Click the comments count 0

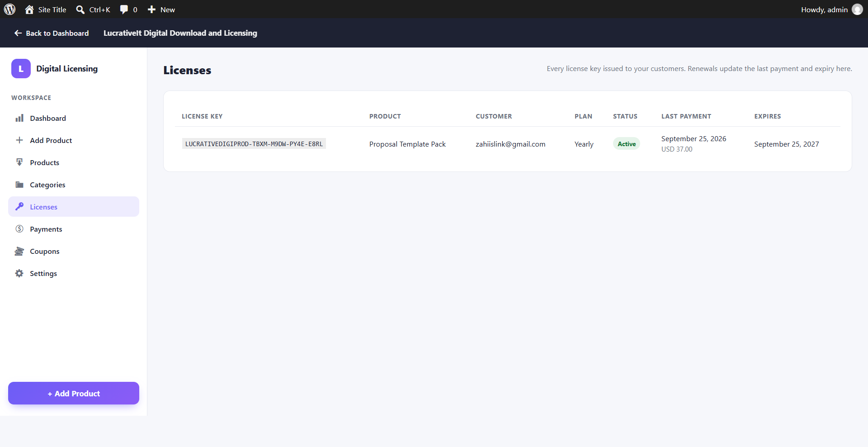click(135, 10)
